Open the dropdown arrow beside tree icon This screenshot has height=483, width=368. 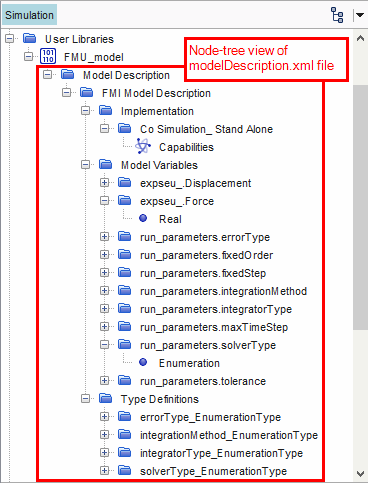click(360, 15)
